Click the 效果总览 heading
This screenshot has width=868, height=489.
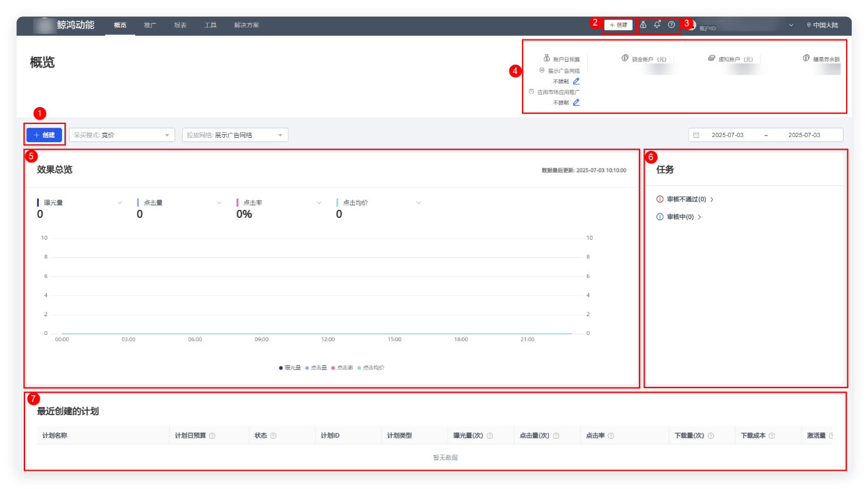[54, 170]
